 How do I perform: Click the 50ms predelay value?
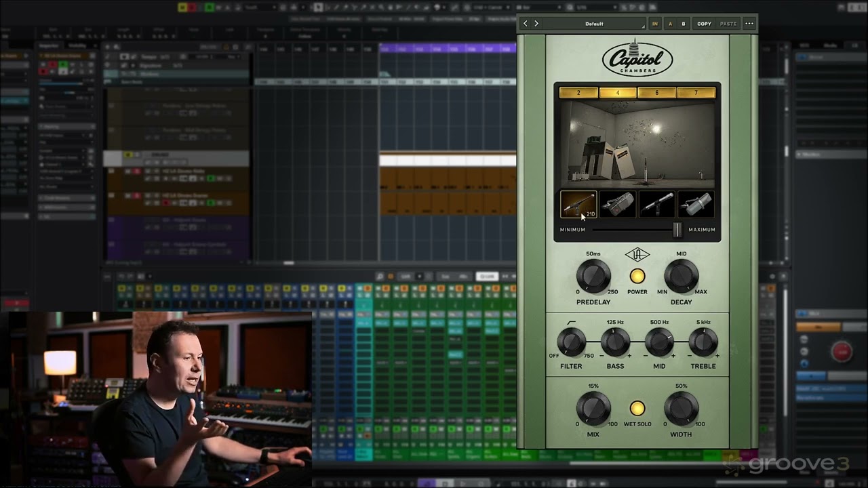pyautogui.click(x=593, y=254)
